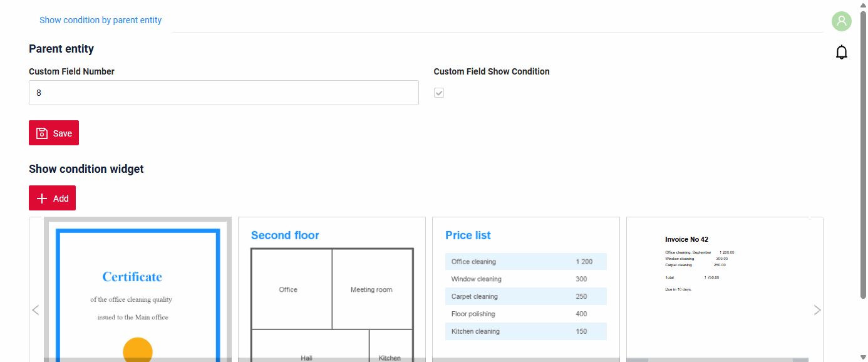Open the Second floor plan thumbnail
The width and height of the screenshot is (868, 362).
pyautogui.click(x=332, y=289)
